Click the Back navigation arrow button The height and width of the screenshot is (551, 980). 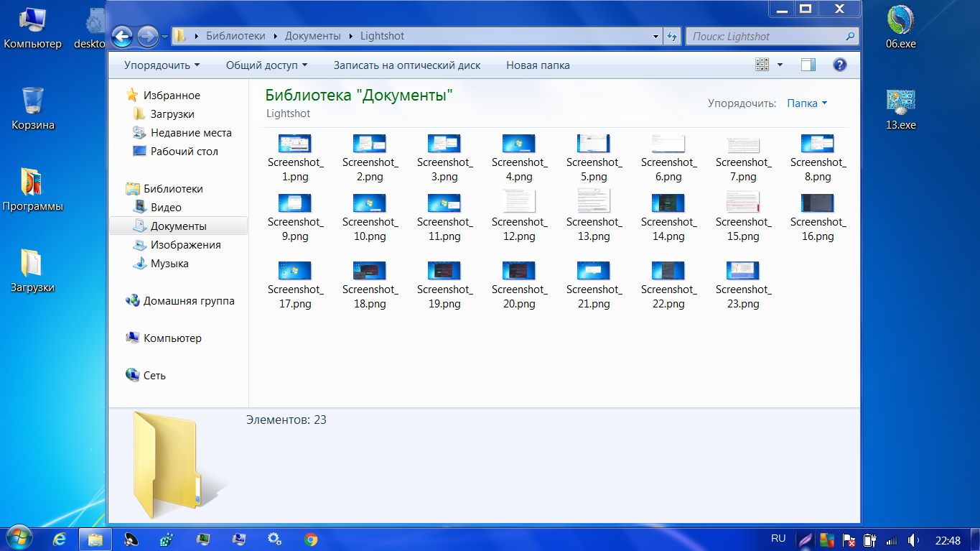[122, 36]
